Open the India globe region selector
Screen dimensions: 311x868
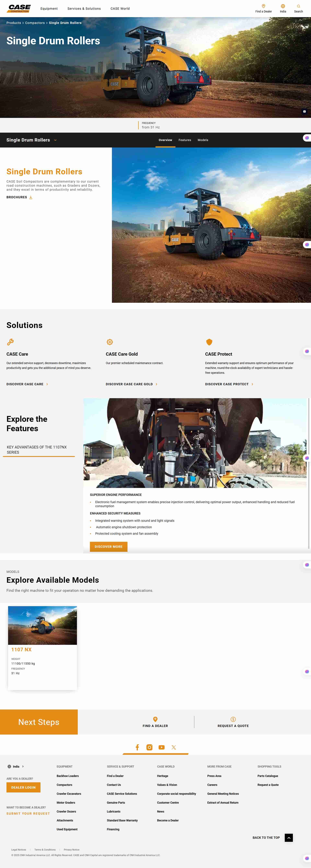click(283, 6)
